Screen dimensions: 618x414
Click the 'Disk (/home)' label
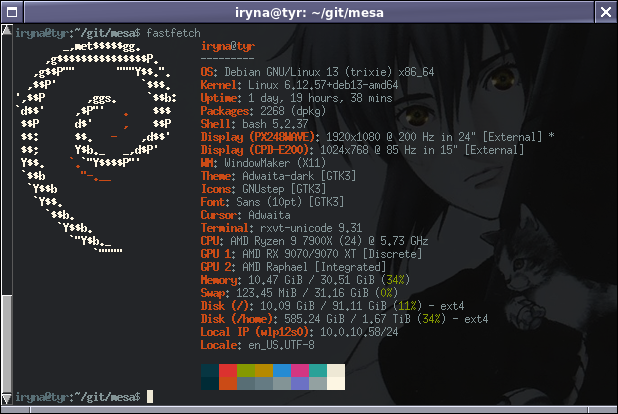coord(237,319)
